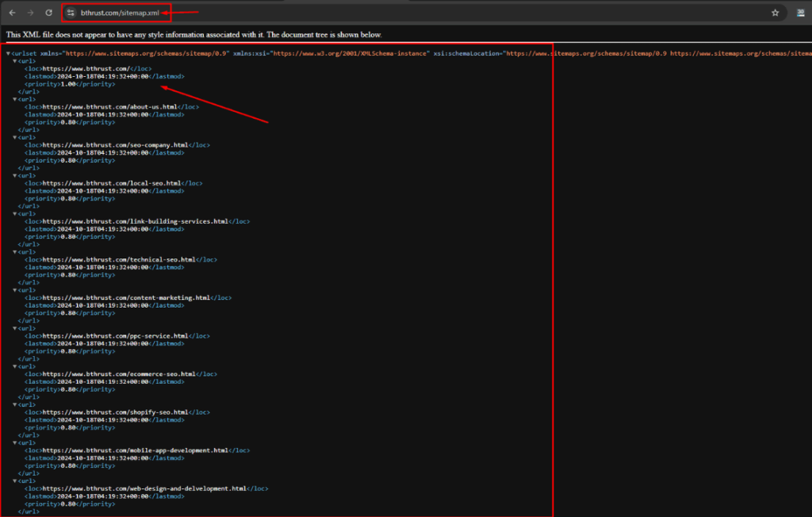Go back to the previous page
Image resolution: width=812 pixels, height=517 pixels.
[13, 13]
